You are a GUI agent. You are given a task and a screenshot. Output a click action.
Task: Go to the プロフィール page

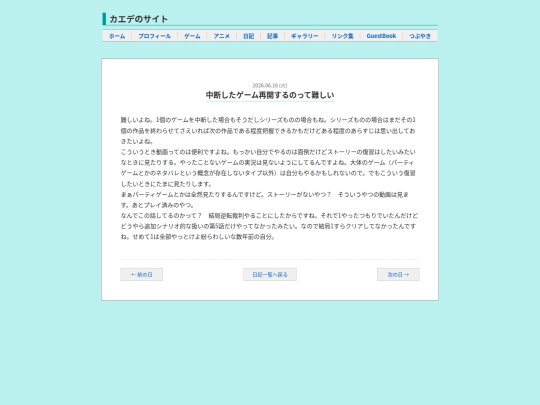point(155,36)
